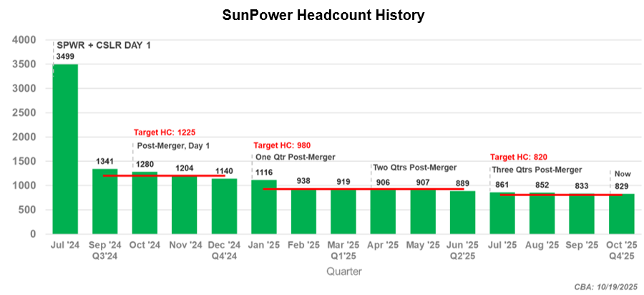Select the Quarter axis title
The height and width of the screenshot is (295, 644).
pos(343,271)
